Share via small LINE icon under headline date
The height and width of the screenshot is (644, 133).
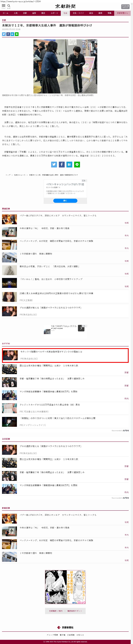click(x=17, y=34)
